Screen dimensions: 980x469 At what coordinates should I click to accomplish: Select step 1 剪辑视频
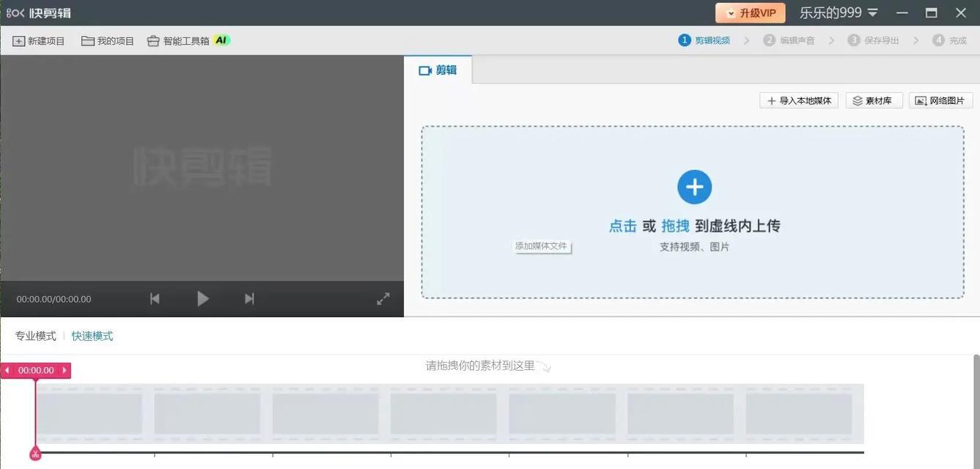704,40
